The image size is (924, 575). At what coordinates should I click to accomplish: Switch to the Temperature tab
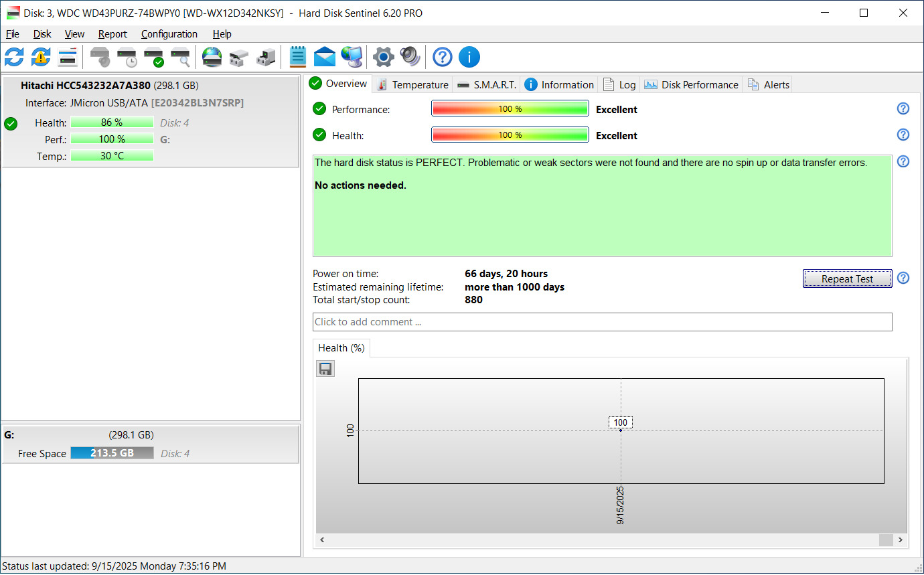coord(412,85)
